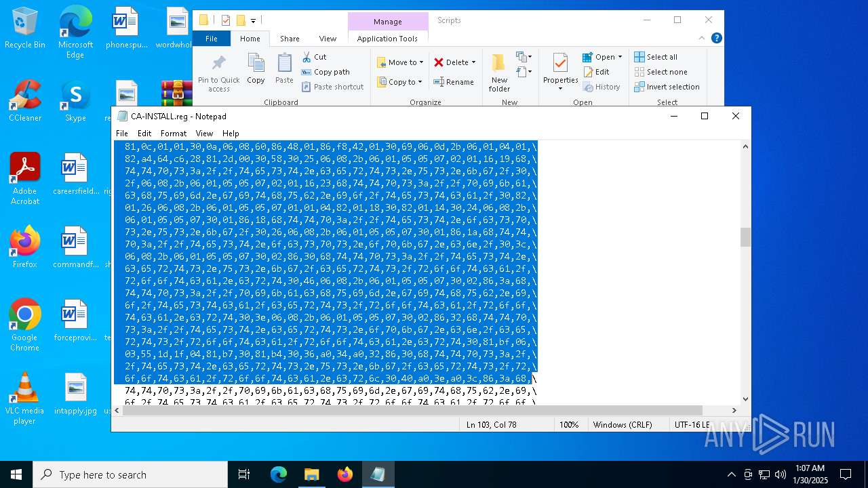The image size is (868, 488).
Task: Open Adobe Acrobat desktop shortcut
Action: pos(25,178)
